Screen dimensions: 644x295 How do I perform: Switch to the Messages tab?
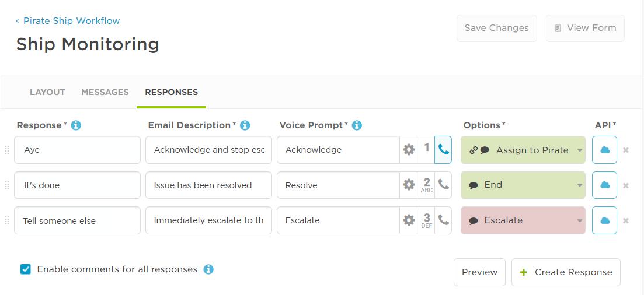105,92
